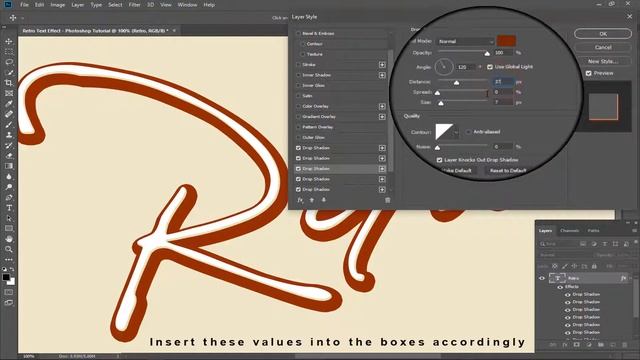Screen dimensions: 640x360
Task: Move effect up in Layer Style list
Action: (312, 200)
